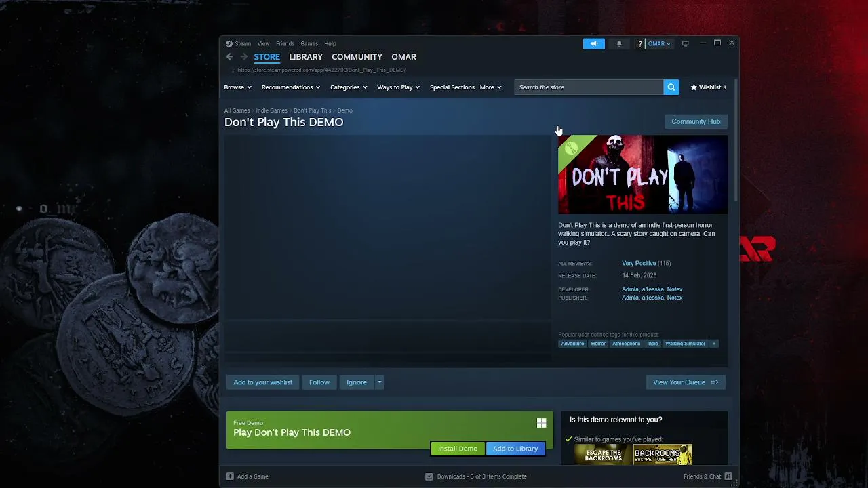Click the Don't Play This breadcrumb

(313, 110)
